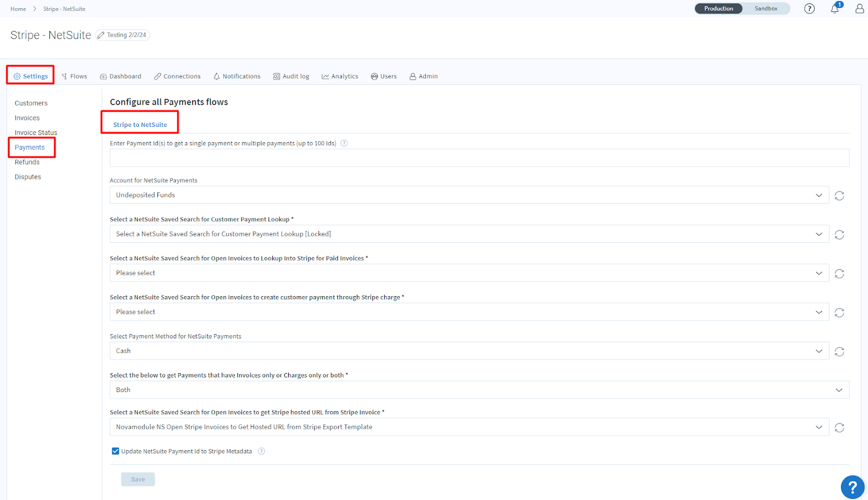Open Payments settings section
The width and height of the screenshot is (868, 500).
30,148
